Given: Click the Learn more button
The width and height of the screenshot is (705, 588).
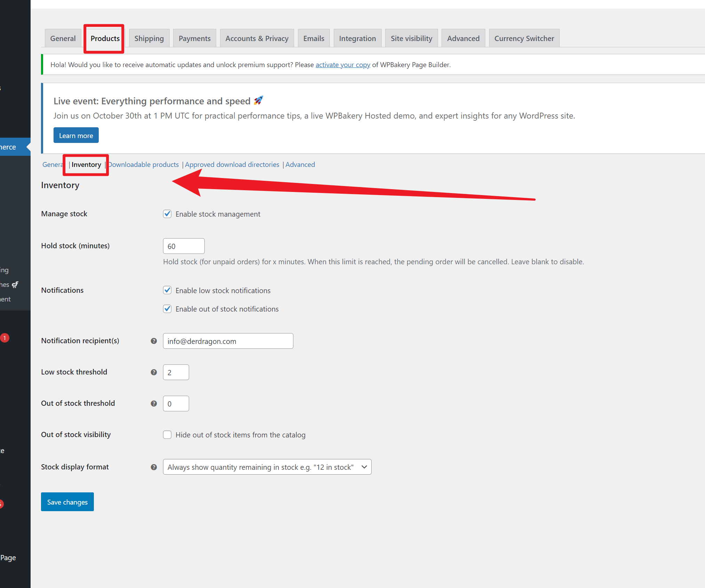Looking at the screenshot, I should point(76,135).
